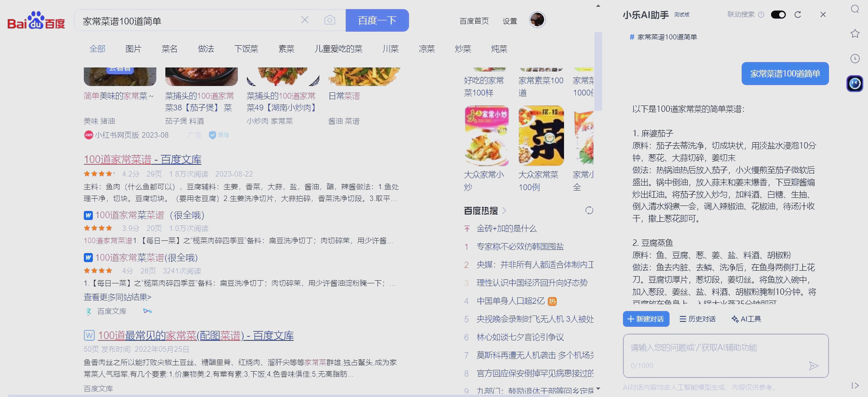This screenshot has height=397, width=868.
Task: Select the 全部 tab
Action: tap(97, 49)
